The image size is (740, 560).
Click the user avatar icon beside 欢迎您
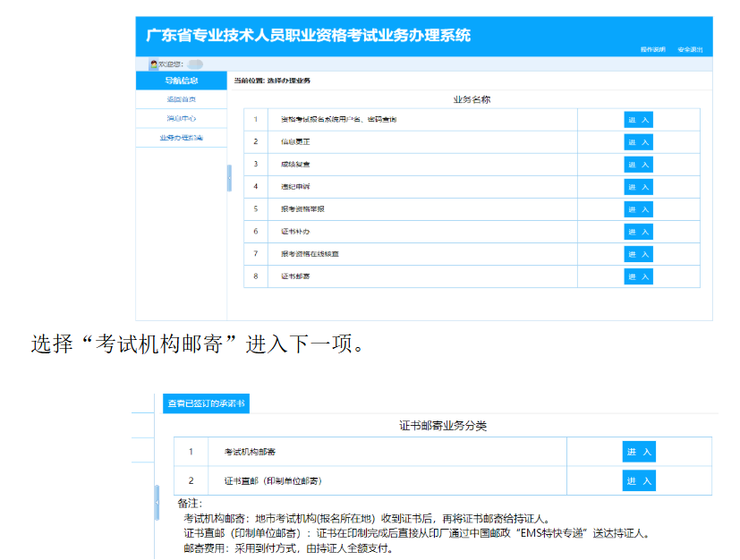tap(153, 64)
